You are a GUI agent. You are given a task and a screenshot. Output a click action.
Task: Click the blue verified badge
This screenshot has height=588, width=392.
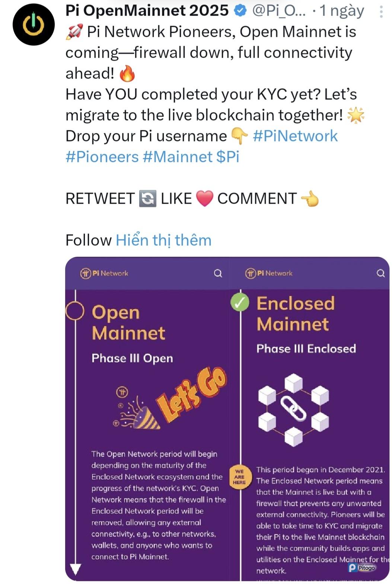[240, 11]
